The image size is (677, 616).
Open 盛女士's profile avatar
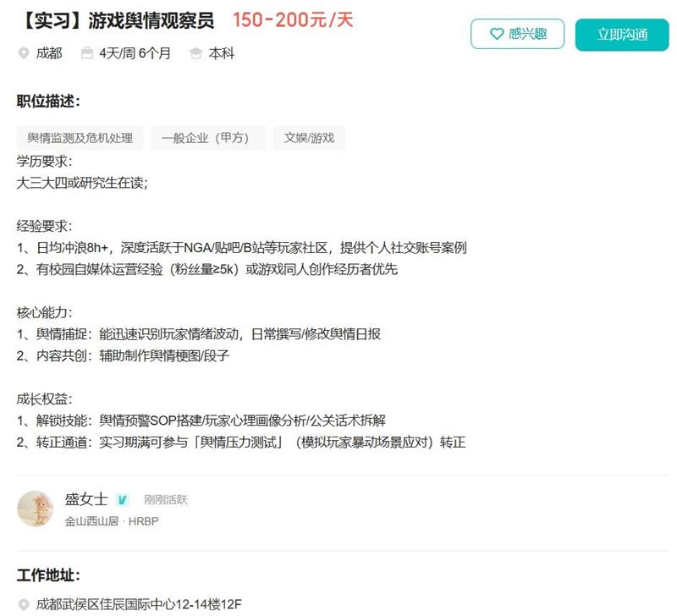36,509
